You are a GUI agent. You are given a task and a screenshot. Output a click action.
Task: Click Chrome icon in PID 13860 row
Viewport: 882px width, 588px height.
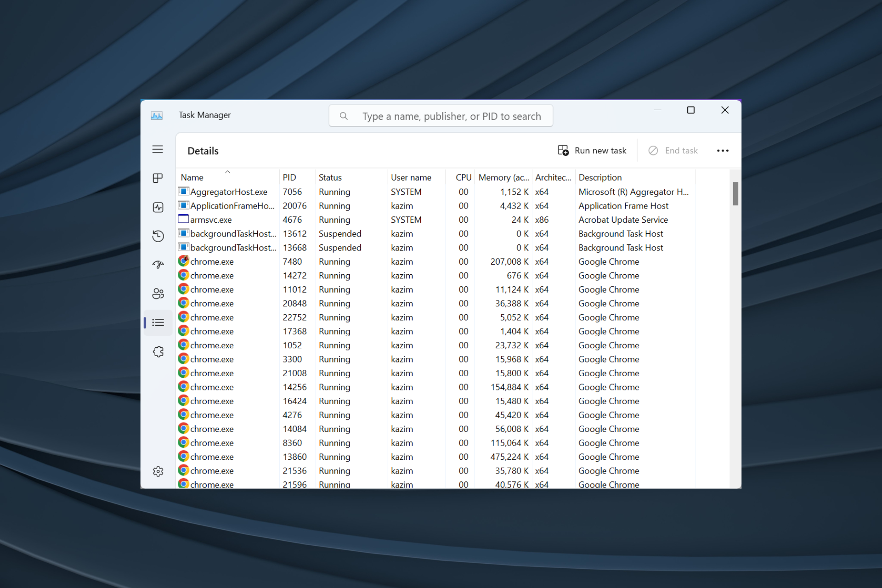pos(183,456)
